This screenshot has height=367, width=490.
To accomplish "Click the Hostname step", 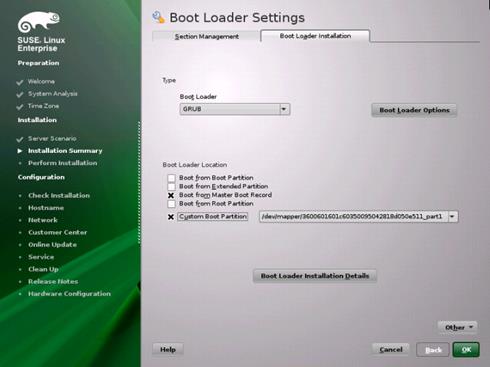I will pyautogui.click(x=46, y=208).
